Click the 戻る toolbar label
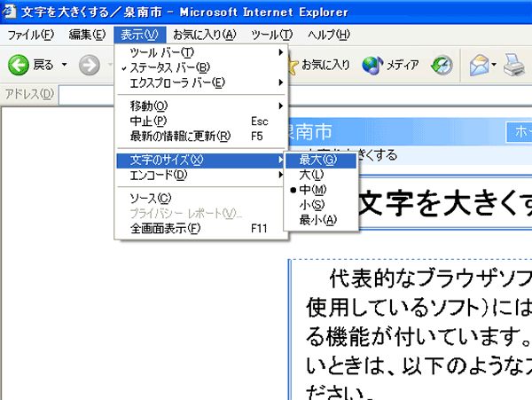 point(43,65)
